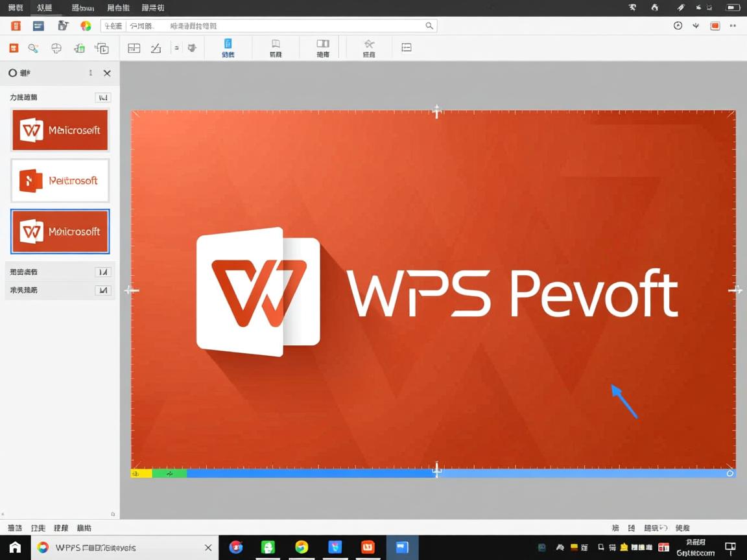
Task: Click the magnifier search tool icon
Action: tap(34, 48)
